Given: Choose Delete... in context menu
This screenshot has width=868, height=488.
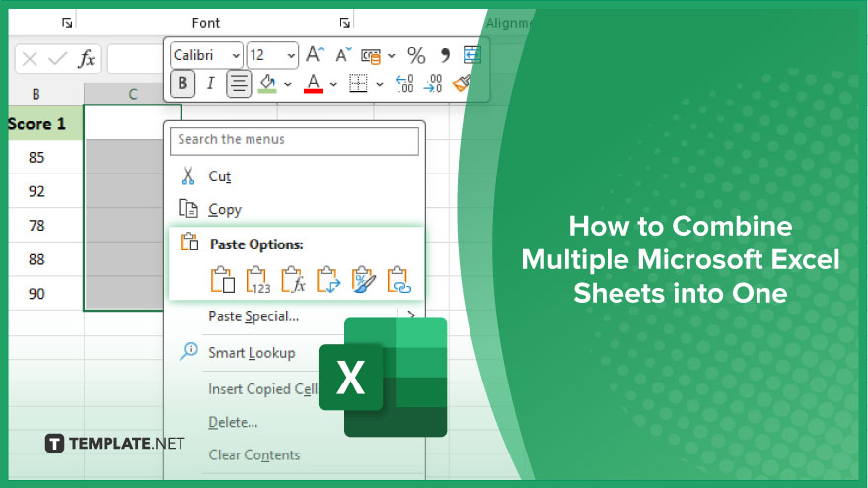Looking at the screenshot, I should tap(233, 422).
